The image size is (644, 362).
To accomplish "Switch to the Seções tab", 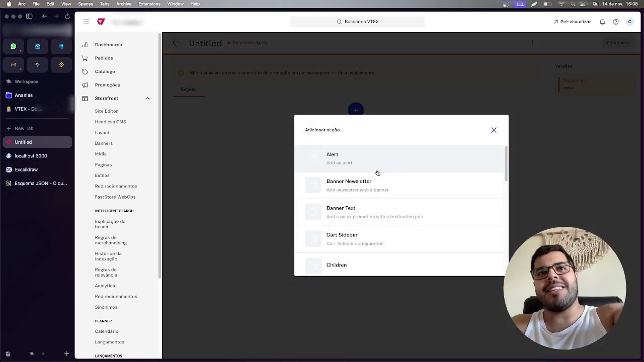I will point(189,89).
